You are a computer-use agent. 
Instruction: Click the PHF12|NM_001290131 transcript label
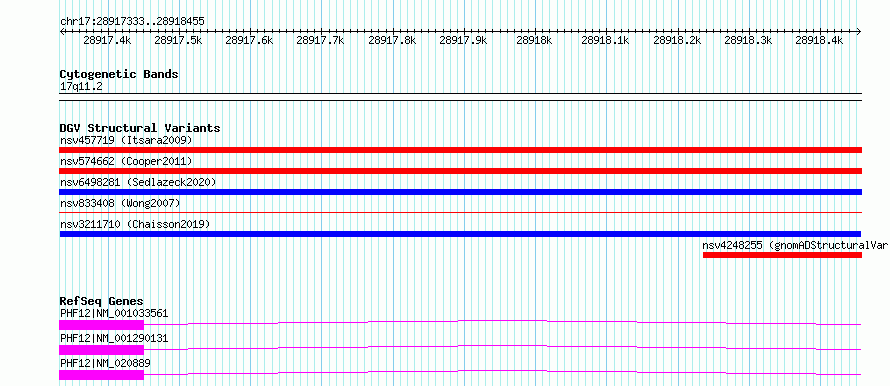[x=114, y=338]
